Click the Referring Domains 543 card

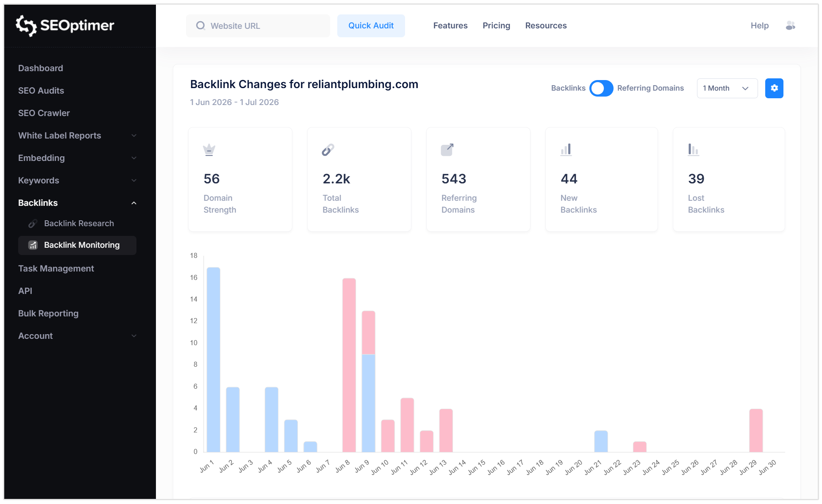pyautogui.click(x=478, y=179)
